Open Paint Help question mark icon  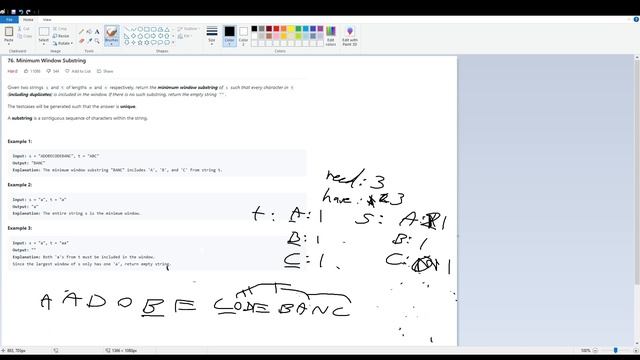pyautogui.click(x=636, y=19)
